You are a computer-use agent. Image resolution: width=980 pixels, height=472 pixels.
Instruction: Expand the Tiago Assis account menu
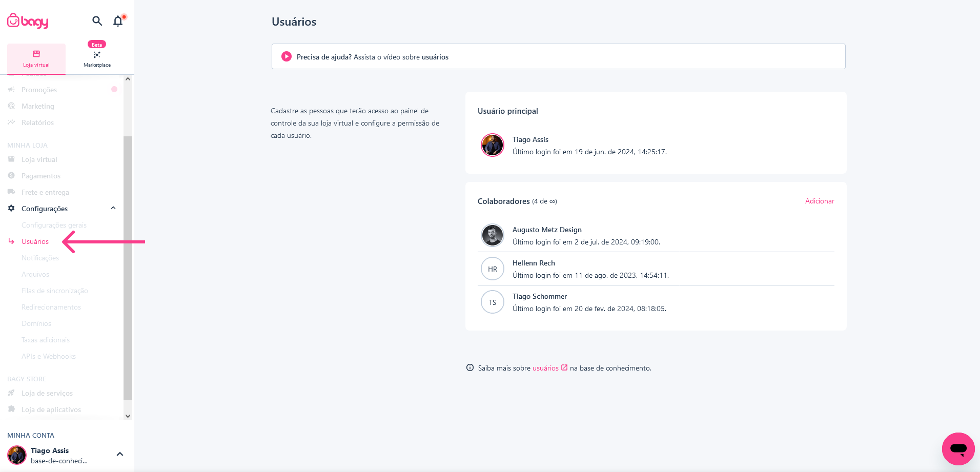pyautogui.click(x=120, y=454)
